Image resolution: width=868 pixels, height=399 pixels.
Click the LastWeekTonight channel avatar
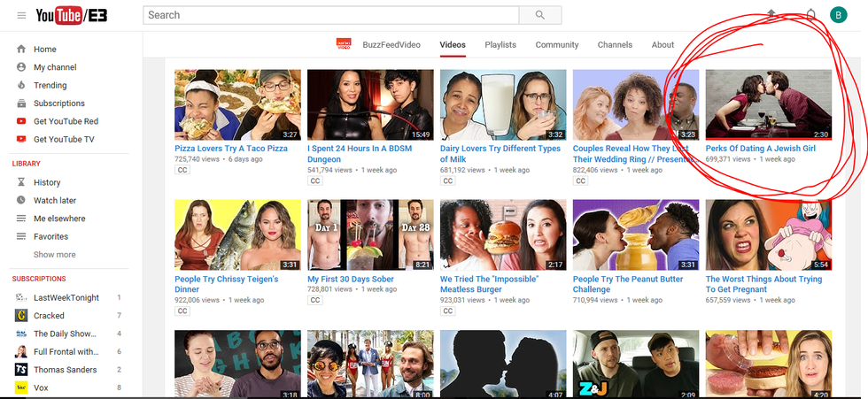tap(21, 297)
